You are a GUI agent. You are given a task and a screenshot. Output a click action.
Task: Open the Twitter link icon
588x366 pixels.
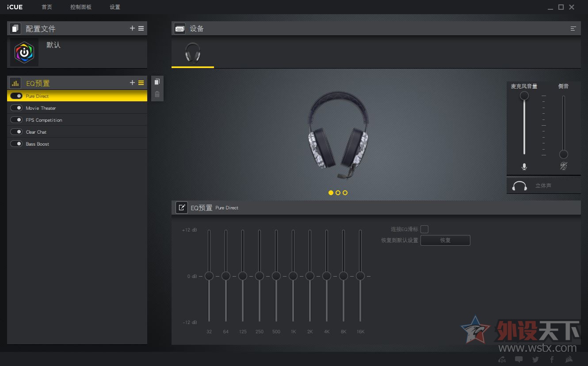[x=535, y=360]
